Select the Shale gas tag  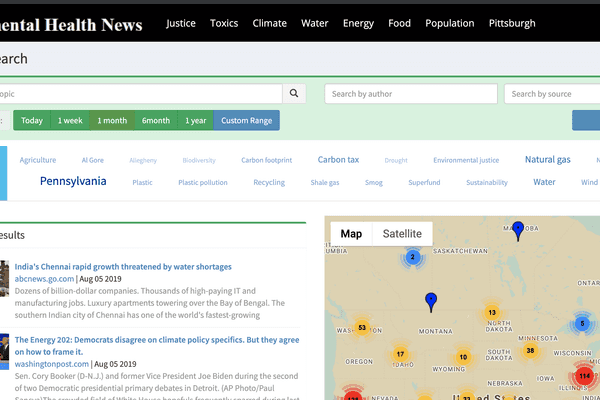coord(325,183)
